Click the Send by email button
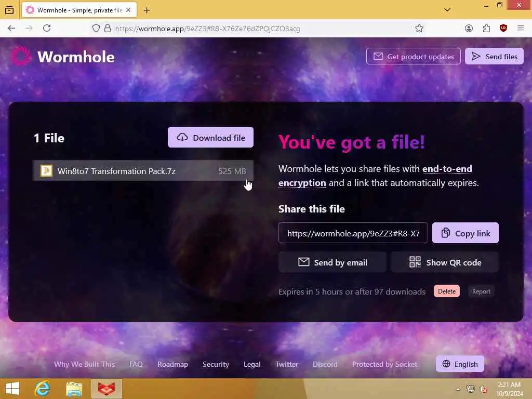This screenshot has height=399, width=532. point(332,262)
